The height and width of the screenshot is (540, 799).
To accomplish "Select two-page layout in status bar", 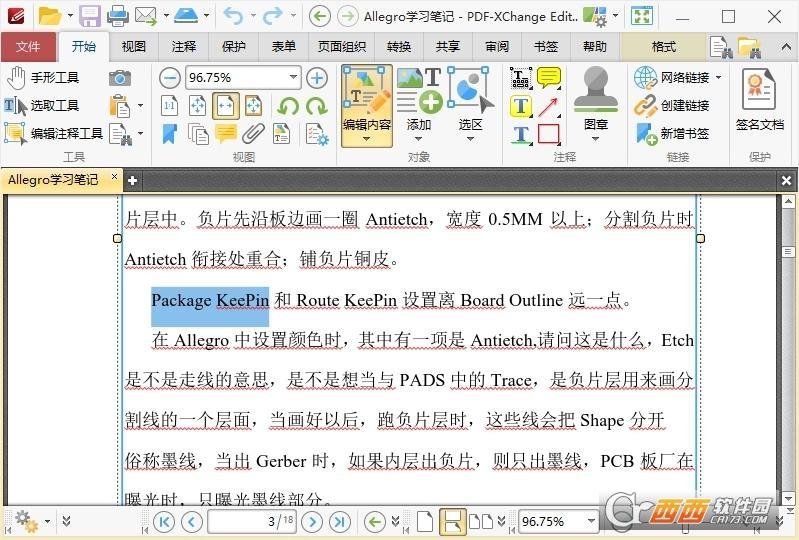I will 481,521.
